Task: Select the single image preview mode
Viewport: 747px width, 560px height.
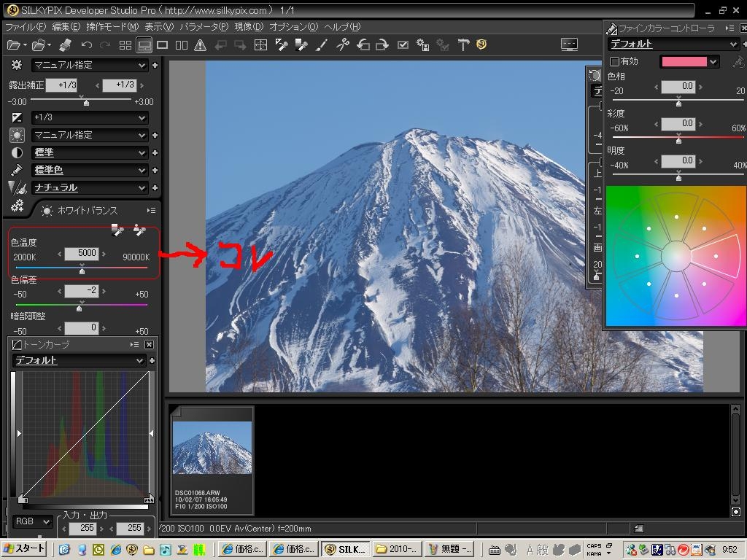Action: tap(163, 45)
